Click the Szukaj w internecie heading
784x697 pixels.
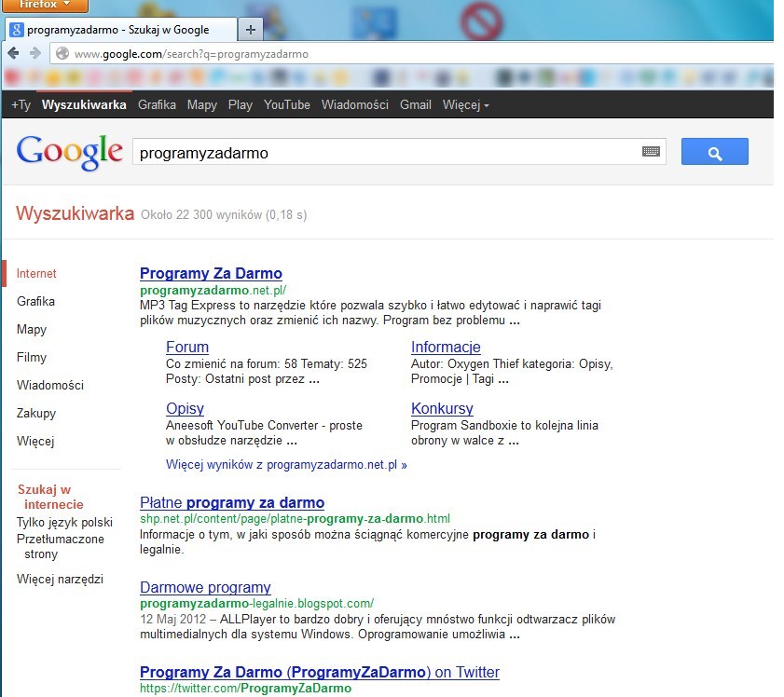click(50, 497)
